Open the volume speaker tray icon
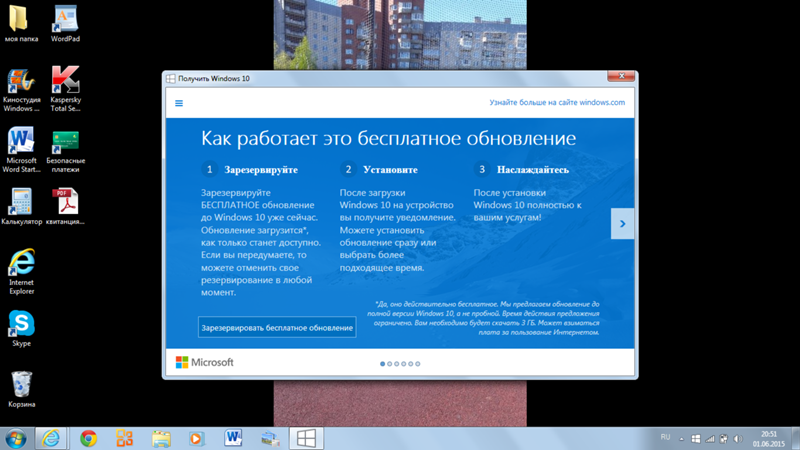Screen dimensions: 800x450 pos(738,439)
